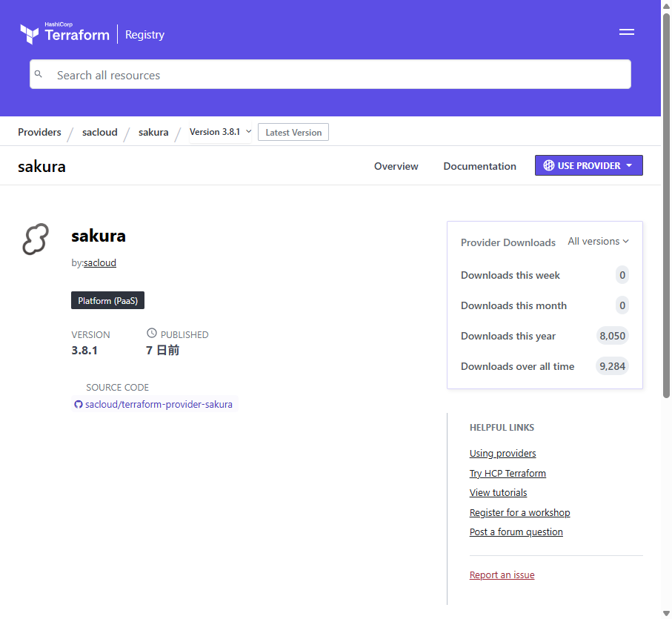Open the Version 3.8.1 dropdown

pyautogui.click(x=220, y=132)
